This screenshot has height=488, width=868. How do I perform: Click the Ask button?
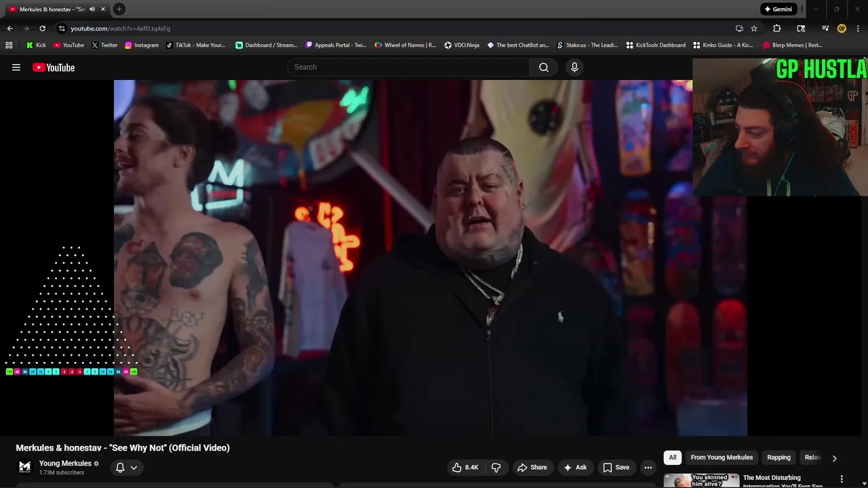tap(575, 468)
